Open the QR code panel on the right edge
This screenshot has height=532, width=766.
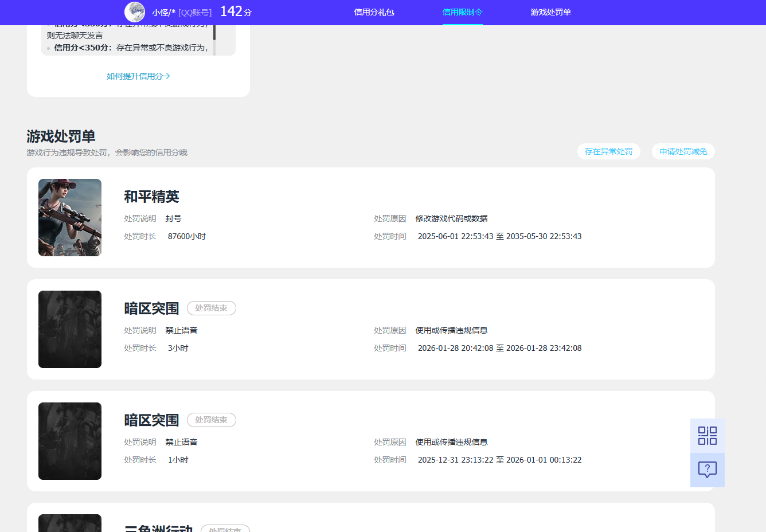click(707, 435)
